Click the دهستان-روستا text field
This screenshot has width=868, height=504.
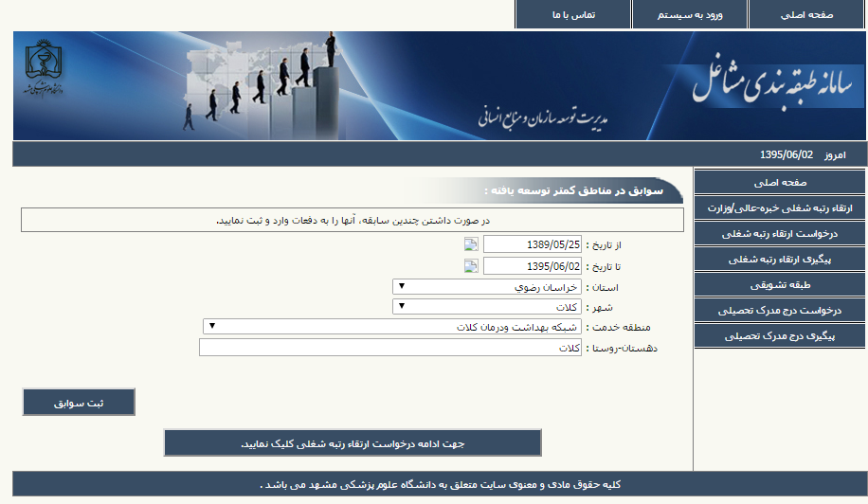(390, 348)
